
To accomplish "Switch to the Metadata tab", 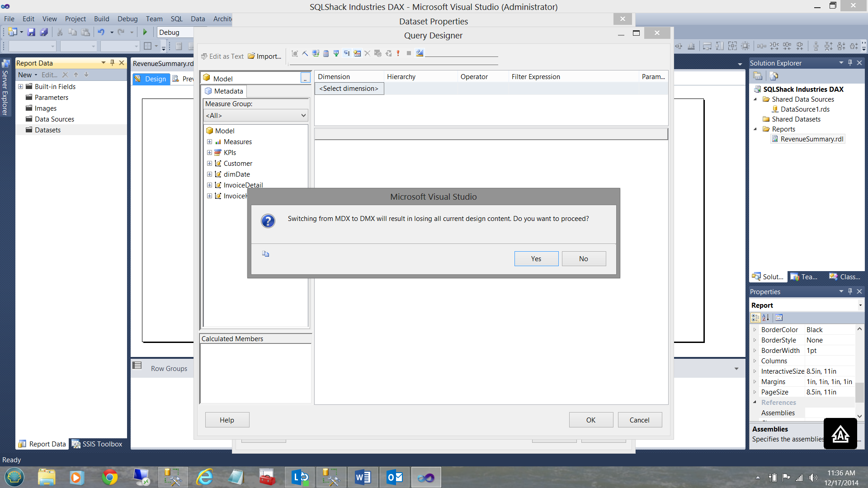I will [224, 91].
